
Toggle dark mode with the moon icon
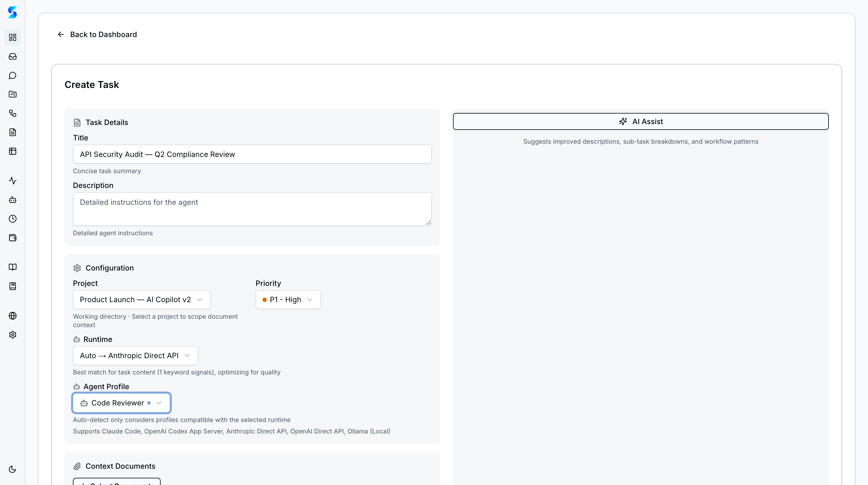(12, 469)
